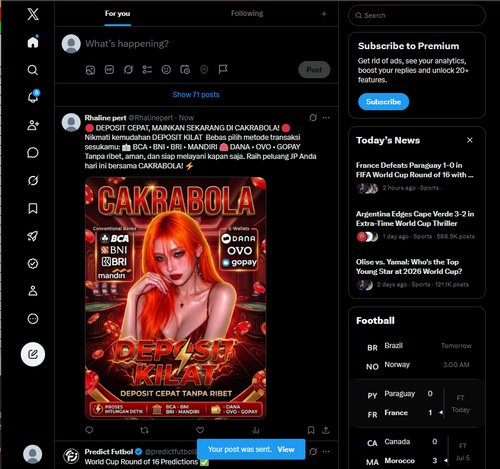The width and height of the screenshot is (500, 469).
Task: Click Subscribe to Premium heading
Action: (409, 46)
